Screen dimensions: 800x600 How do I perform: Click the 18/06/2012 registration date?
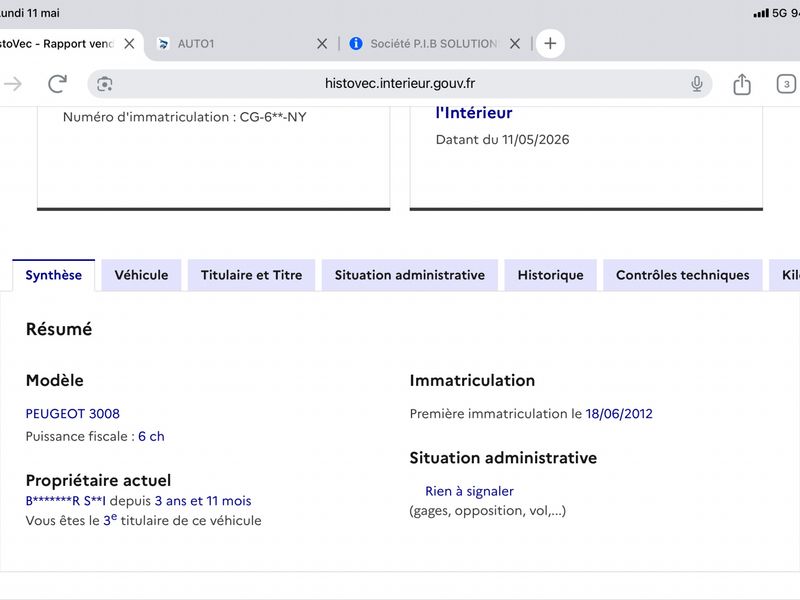(619, 414)
